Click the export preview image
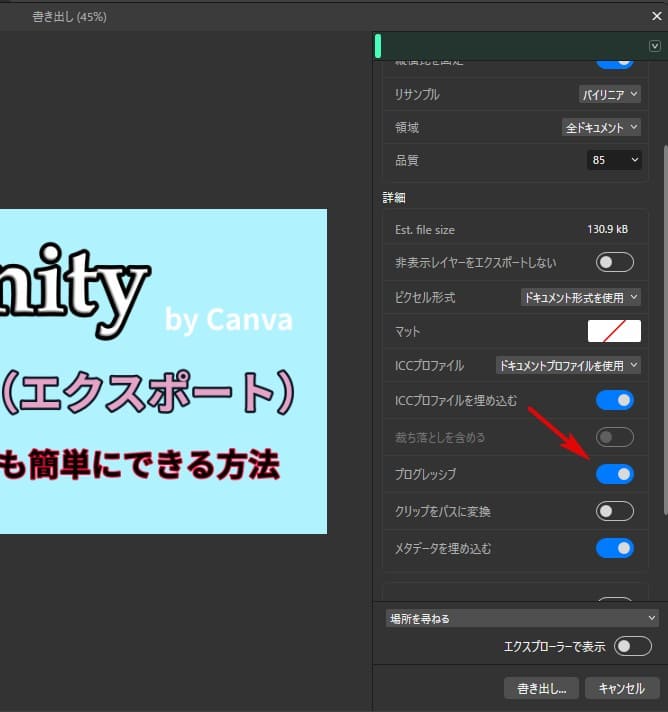Image resolution: width=668 pixels, height=712 pixels. click(163, 370)
